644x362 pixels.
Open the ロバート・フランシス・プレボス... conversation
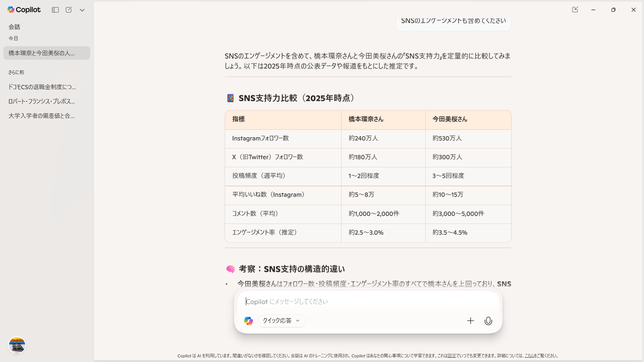(x=47, y=101)
